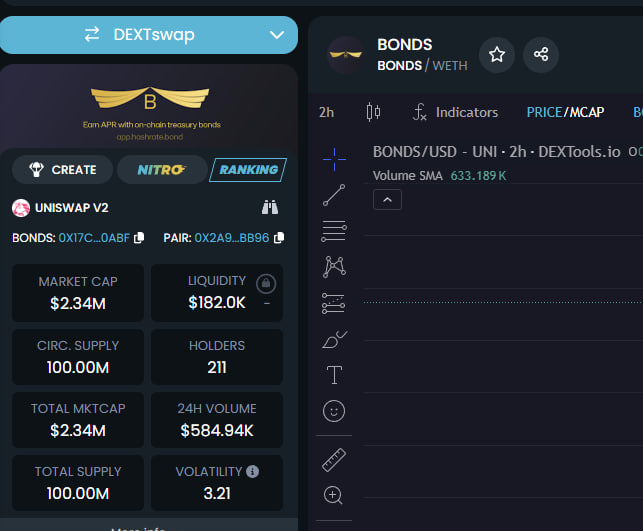Click the LIQUIDITY $182.0K value
The height and width of the screenshot is (531, 643).
[x=217, y=303]
